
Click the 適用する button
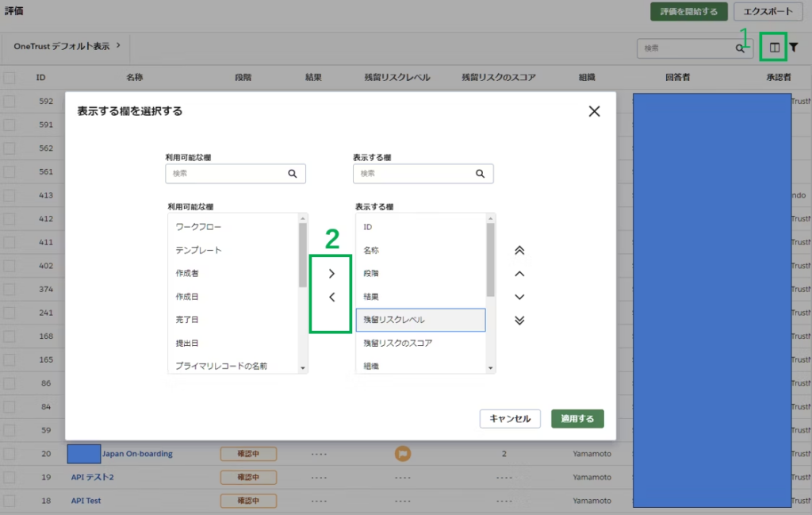(577, 419)
